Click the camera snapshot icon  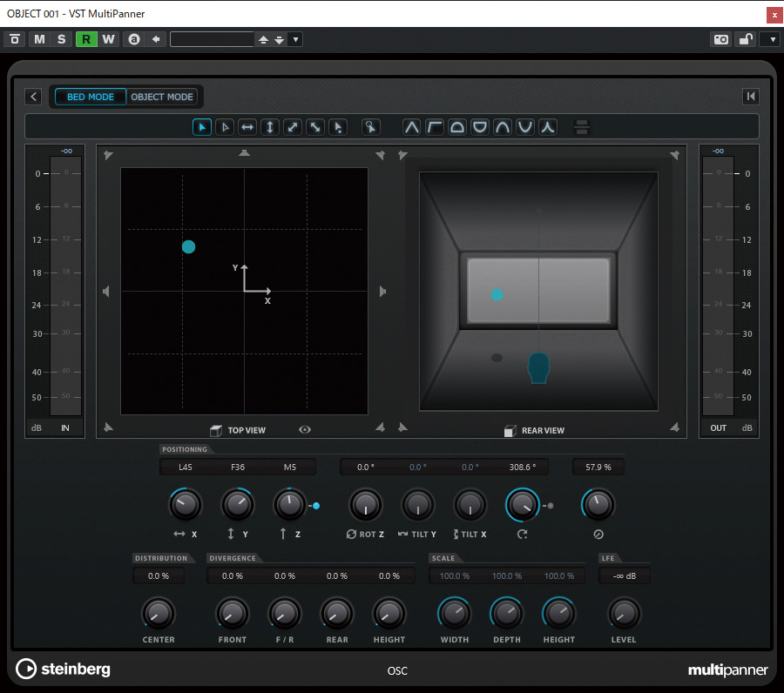tap(721, 39)
